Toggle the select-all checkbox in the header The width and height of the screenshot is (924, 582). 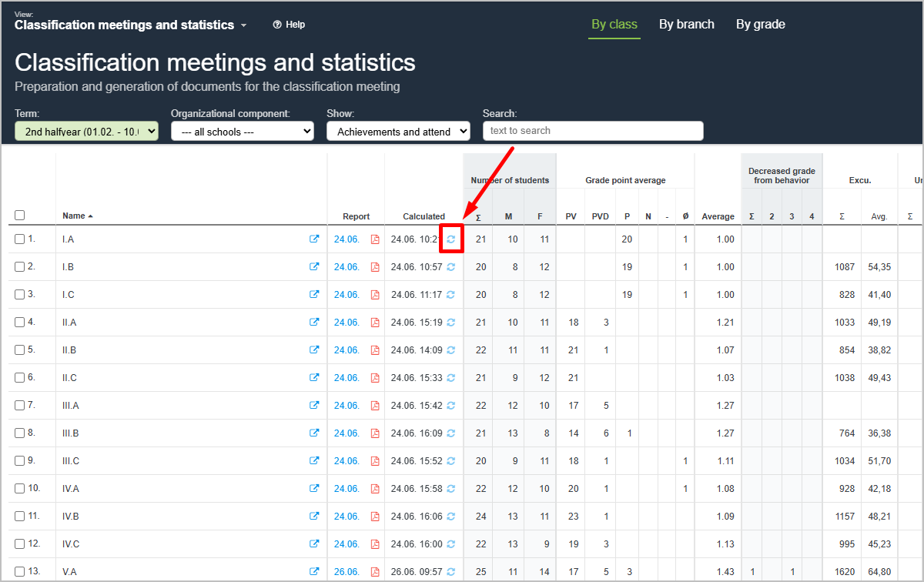(x=20, y=216)
